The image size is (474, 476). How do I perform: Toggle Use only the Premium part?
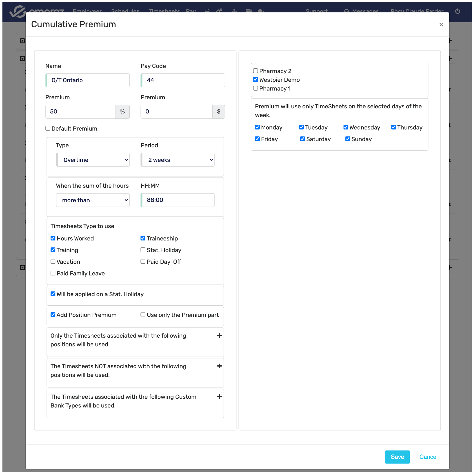[143, 315]
